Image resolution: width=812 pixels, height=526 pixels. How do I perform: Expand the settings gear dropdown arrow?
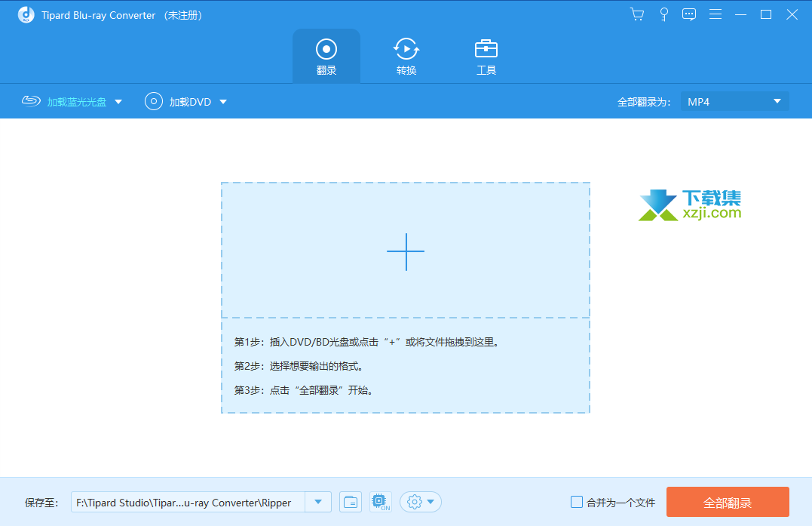431,502
